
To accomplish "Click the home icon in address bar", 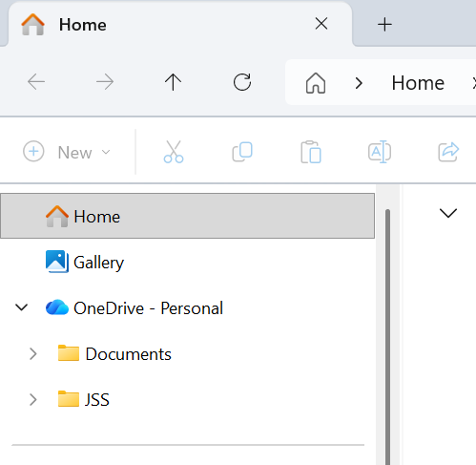I will tap(316, 83).
